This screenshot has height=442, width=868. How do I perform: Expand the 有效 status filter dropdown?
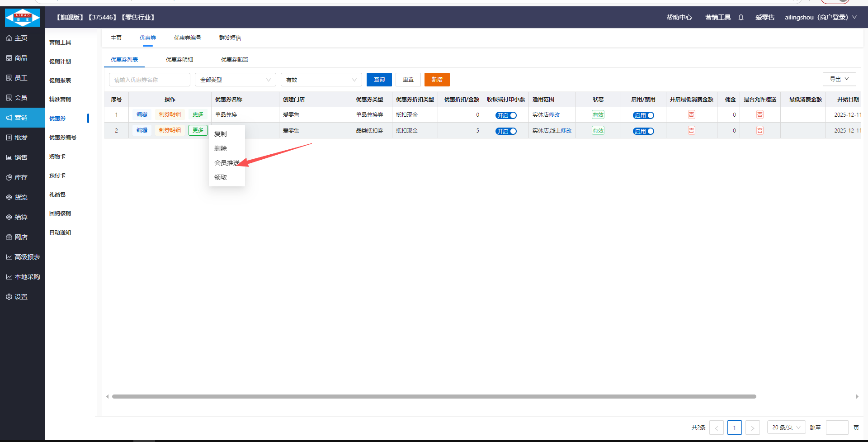pos(321,80)
